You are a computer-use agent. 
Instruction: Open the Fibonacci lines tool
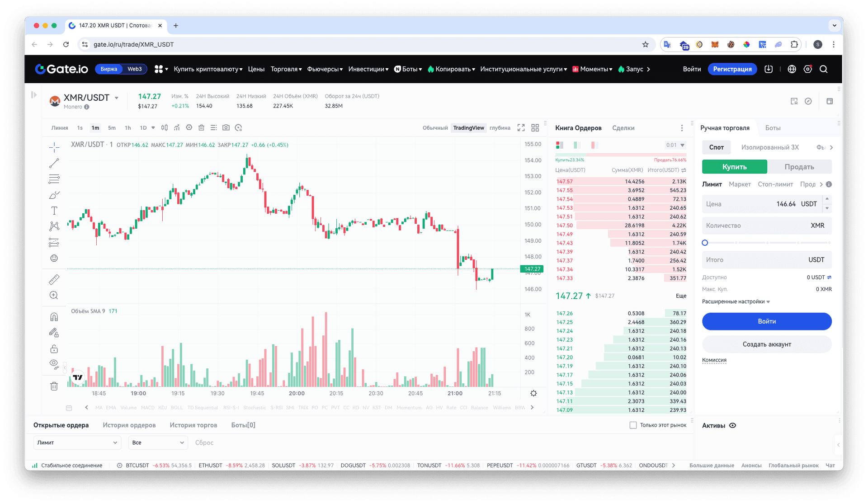pyautogui.click(x=54, y=179)
